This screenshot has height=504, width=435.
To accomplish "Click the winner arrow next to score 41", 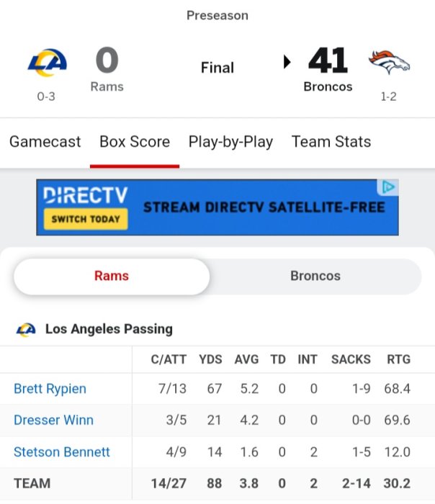I will coord(287,63).
